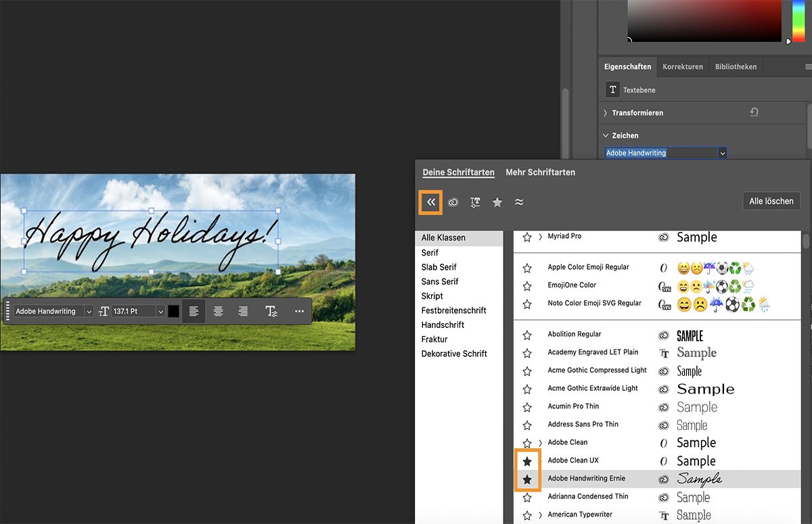Image resolution: width=812 pixels, height=524 pixels.
Task: Click the Alle löschen button
Action: click(x=771, y=200)
